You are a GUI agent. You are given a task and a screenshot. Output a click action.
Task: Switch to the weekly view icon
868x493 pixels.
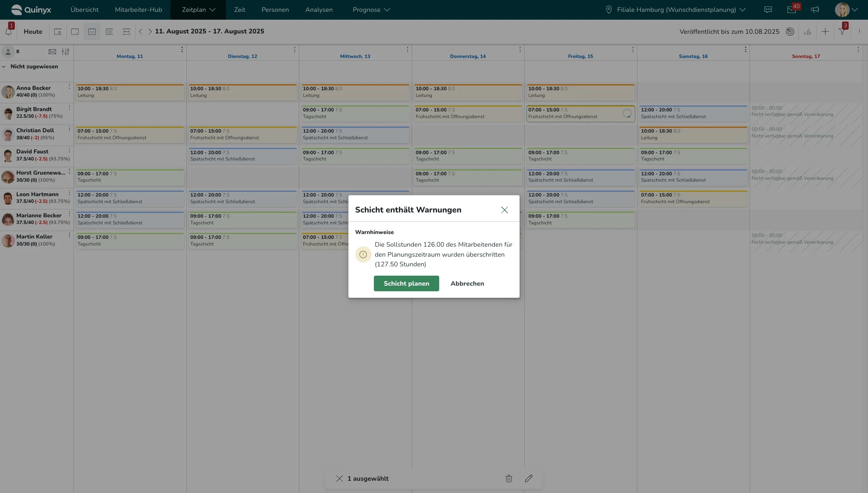[x=92, y=32]
